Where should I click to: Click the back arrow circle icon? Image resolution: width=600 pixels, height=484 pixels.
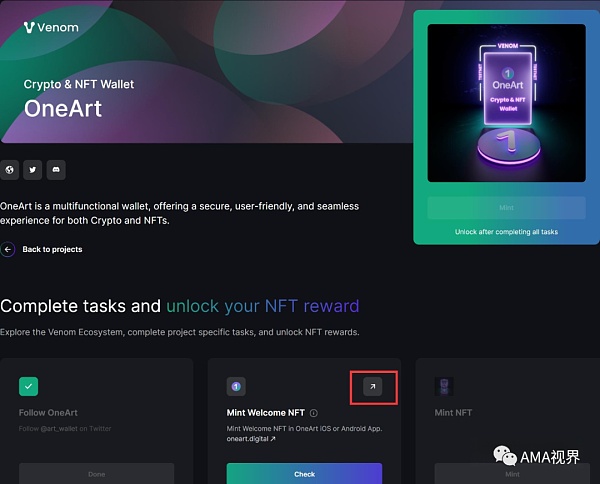coord(8,249)
